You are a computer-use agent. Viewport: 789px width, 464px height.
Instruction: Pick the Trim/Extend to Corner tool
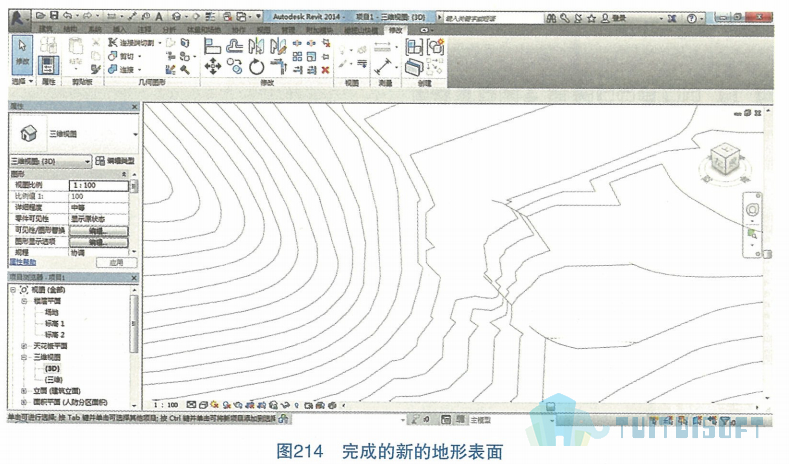click(x=278, y=66)
